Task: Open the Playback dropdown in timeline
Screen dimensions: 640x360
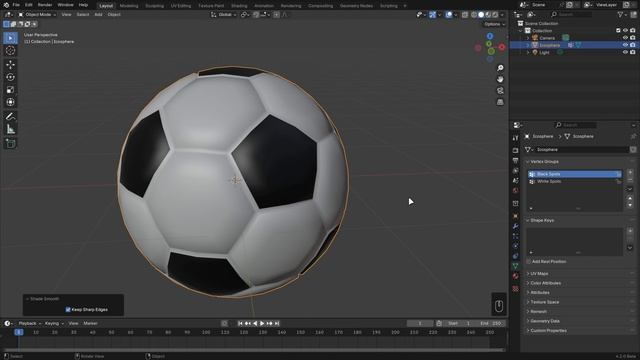Action: pos(29,324)
